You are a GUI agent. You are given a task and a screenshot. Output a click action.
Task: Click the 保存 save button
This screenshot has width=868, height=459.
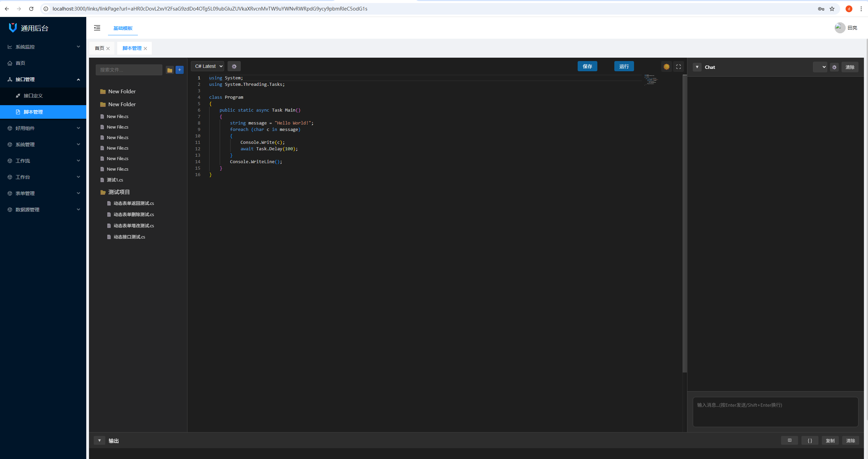click(x=587, y=66)
